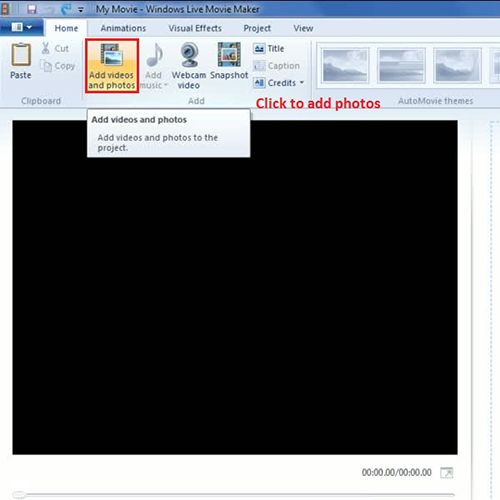Click the Redo arrow in the title bar
Screen dimensions: 500x500
[x=66, y=9]
